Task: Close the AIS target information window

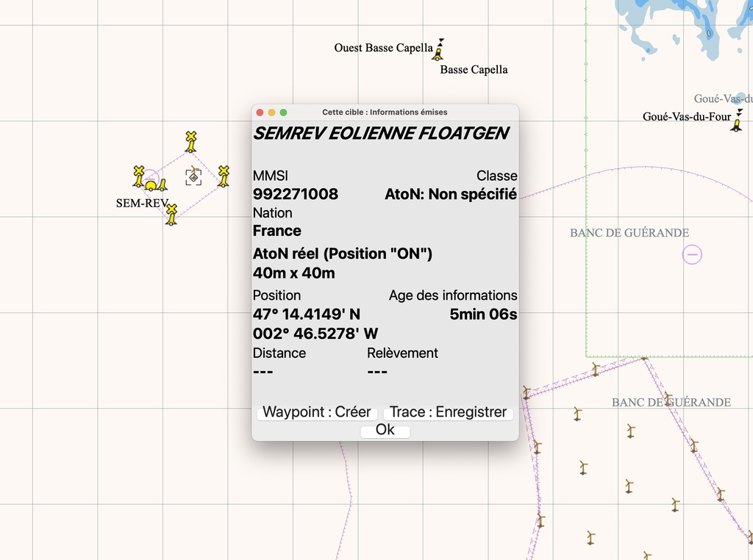Action: click(260, 112)
